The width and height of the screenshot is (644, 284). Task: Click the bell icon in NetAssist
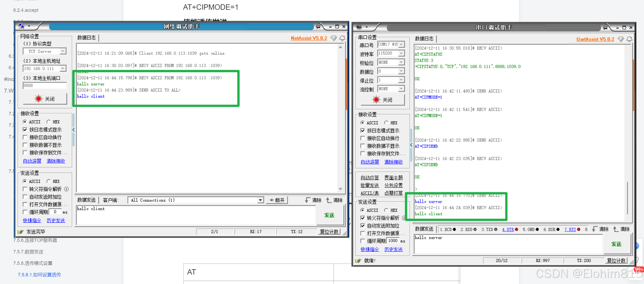click(x=342, y=38)
